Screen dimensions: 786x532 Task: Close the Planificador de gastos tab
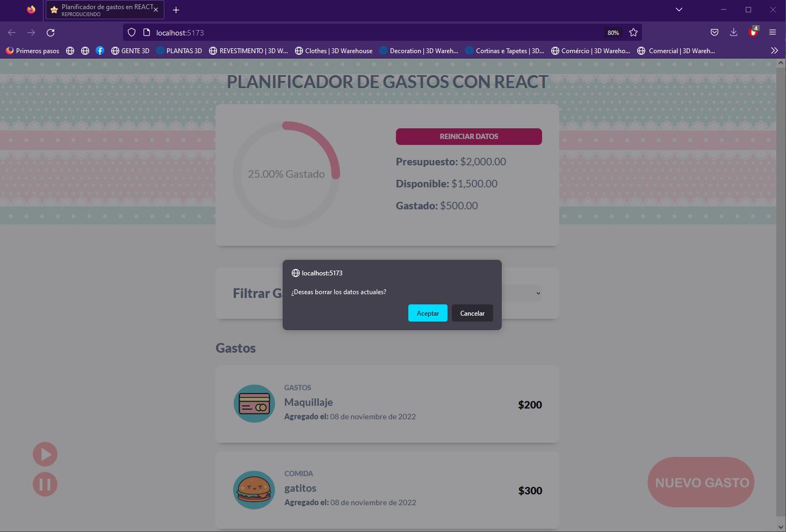click(156, 10)
